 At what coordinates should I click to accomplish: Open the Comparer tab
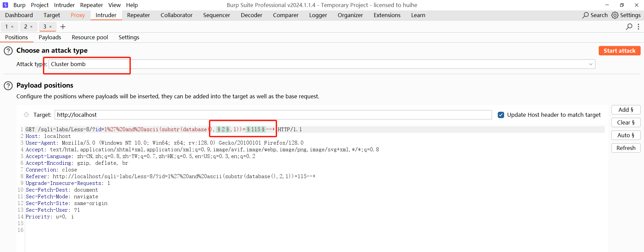pyautogui.click(x=286, y=15)
